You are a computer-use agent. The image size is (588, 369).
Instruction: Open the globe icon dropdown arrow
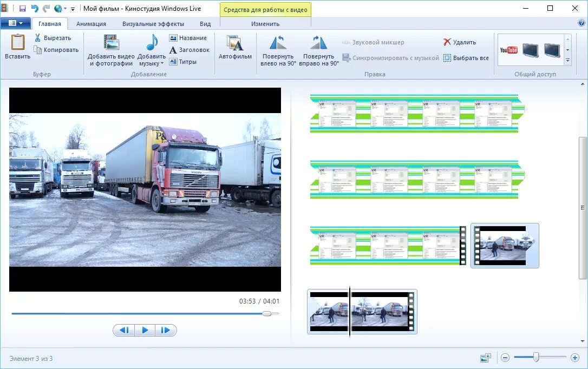66,9
